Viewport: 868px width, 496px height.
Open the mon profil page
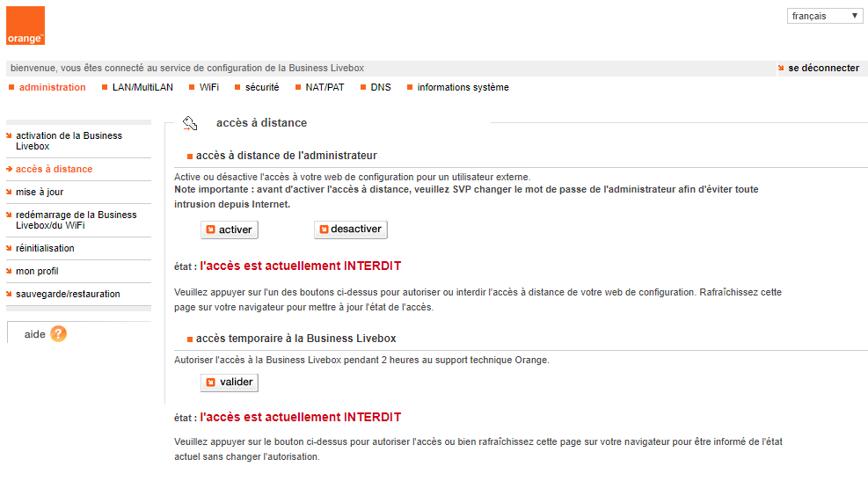[x=37, y=271]
